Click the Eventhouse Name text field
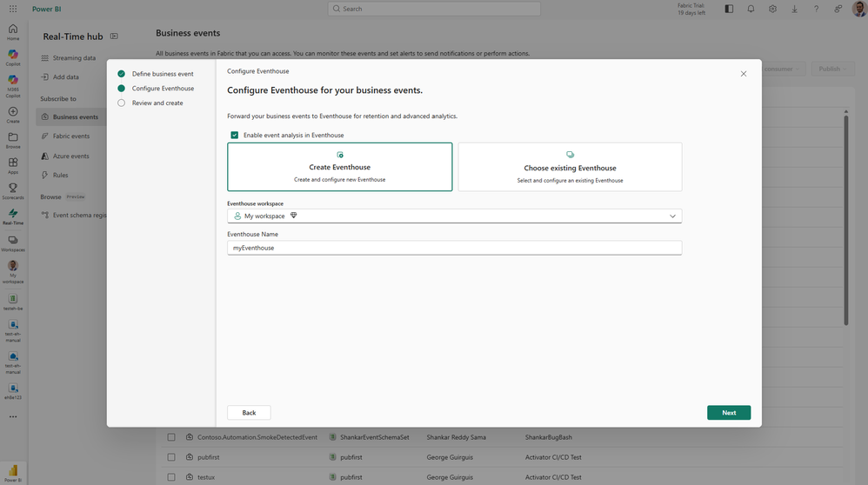The image size is (868, 485). 455,248
